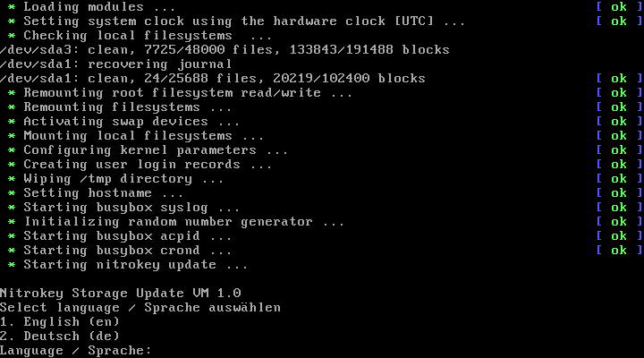Click the "/dev/sda3: clean" filesystem line
Viewport: 644px width, 358px height.
[x=224, y=50]
